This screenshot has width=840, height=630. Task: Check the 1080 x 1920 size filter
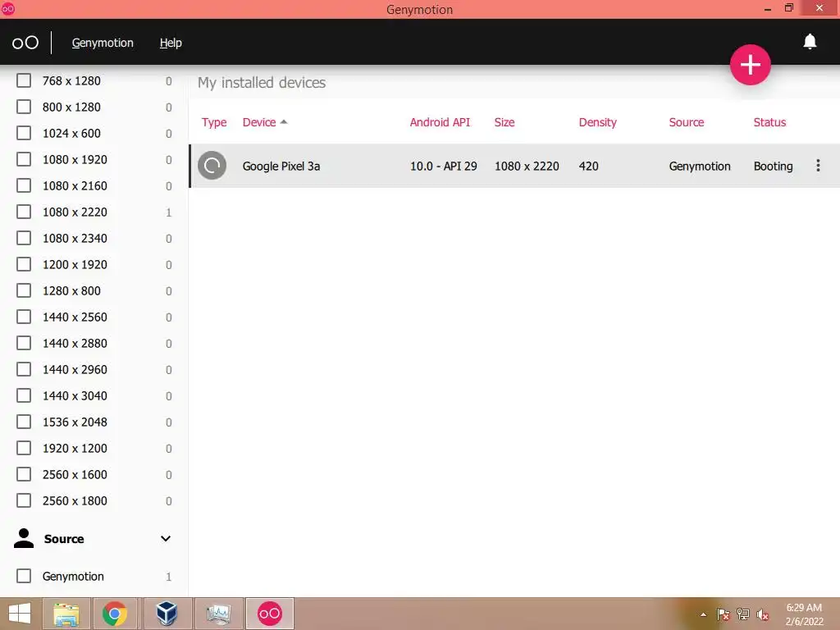tap(24, 159)
